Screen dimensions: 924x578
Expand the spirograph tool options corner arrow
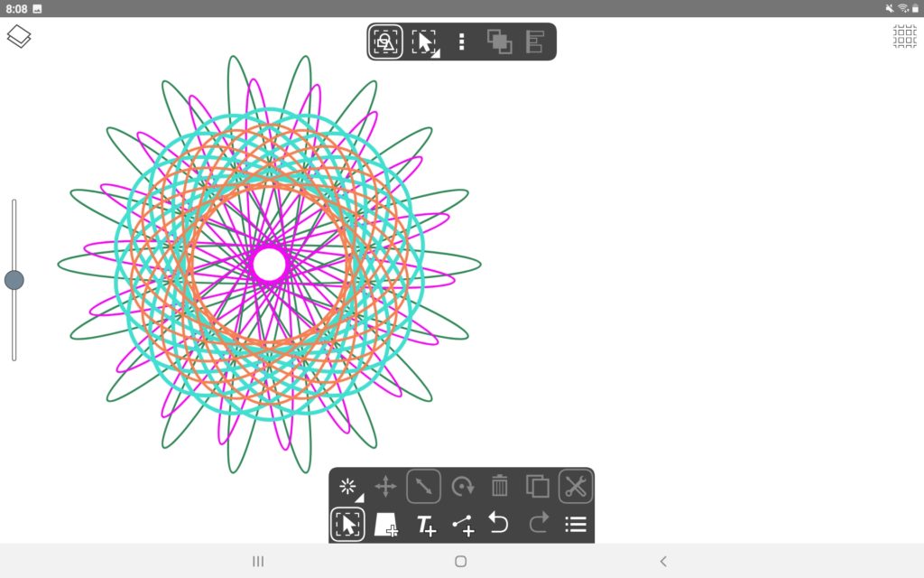pyautogui.click(x=358, y=496)
